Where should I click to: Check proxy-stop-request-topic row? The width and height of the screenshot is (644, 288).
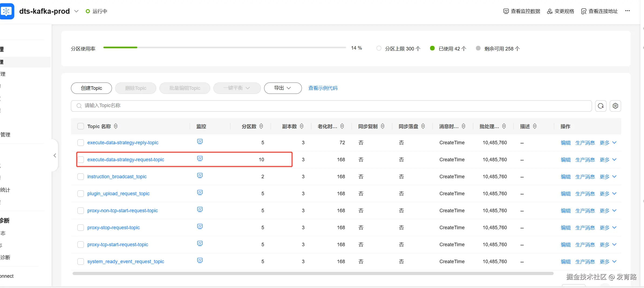tap(81, 228)
